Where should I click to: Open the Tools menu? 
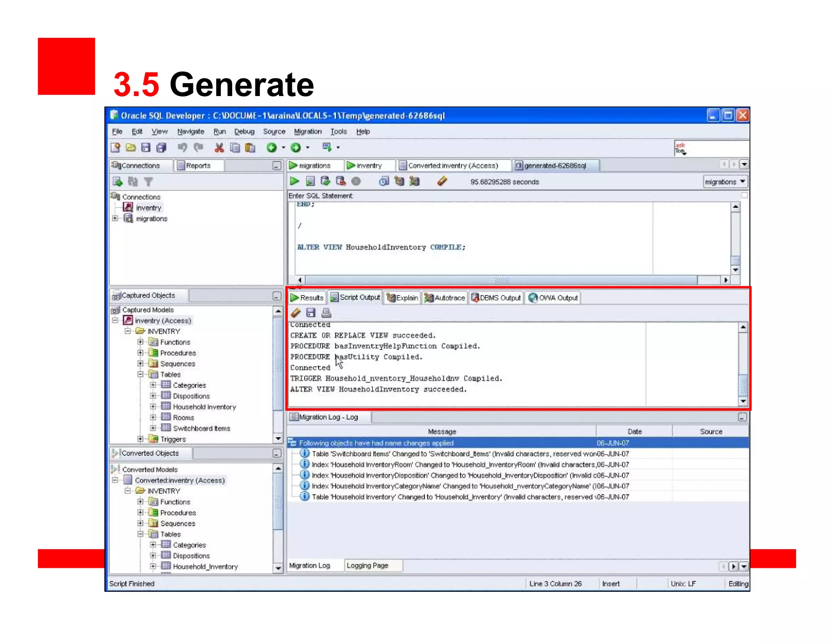338,131
